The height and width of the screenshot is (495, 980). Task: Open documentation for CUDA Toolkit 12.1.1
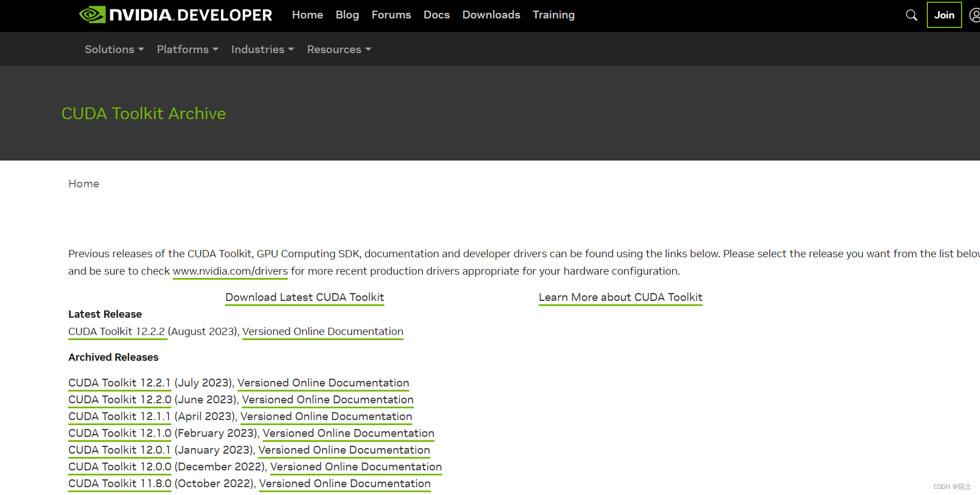pos(326,417)
